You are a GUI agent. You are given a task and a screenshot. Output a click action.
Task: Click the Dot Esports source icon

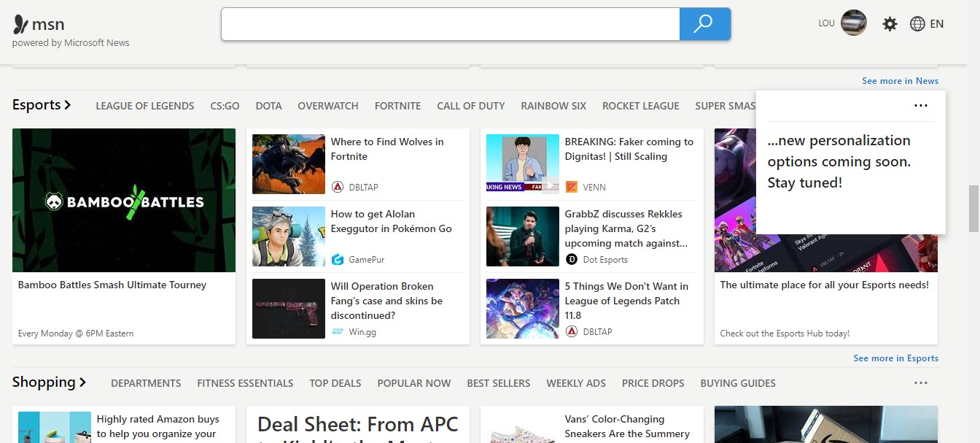(x=572, y=259)
